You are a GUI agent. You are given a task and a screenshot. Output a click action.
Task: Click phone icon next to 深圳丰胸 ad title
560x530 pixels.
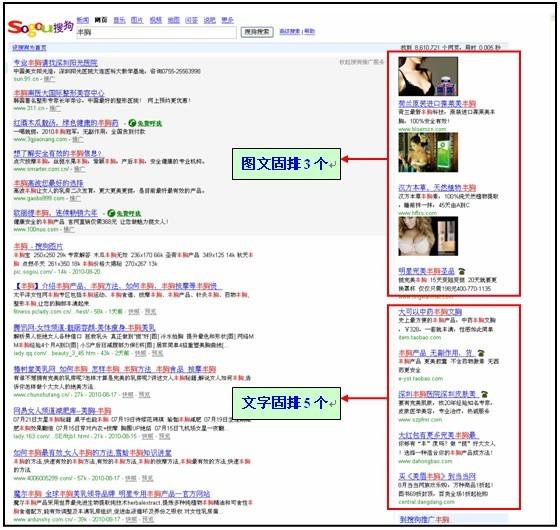pos(485,394)
